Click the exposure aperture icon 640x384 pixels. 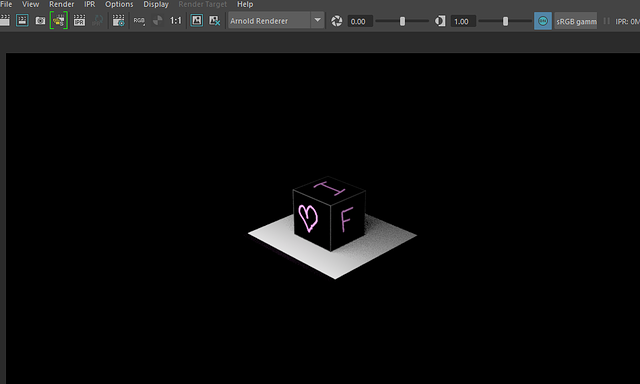pos(337,21)
